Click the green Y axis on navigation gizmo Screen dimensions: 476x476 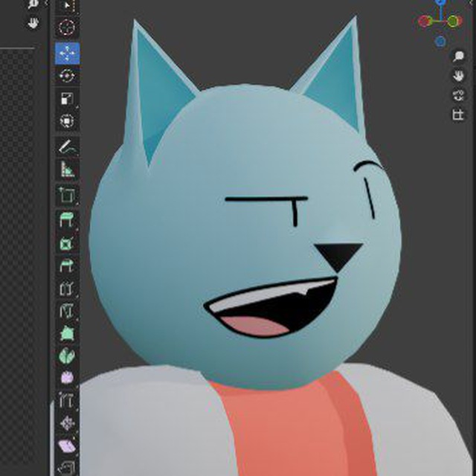coord(453,22)
